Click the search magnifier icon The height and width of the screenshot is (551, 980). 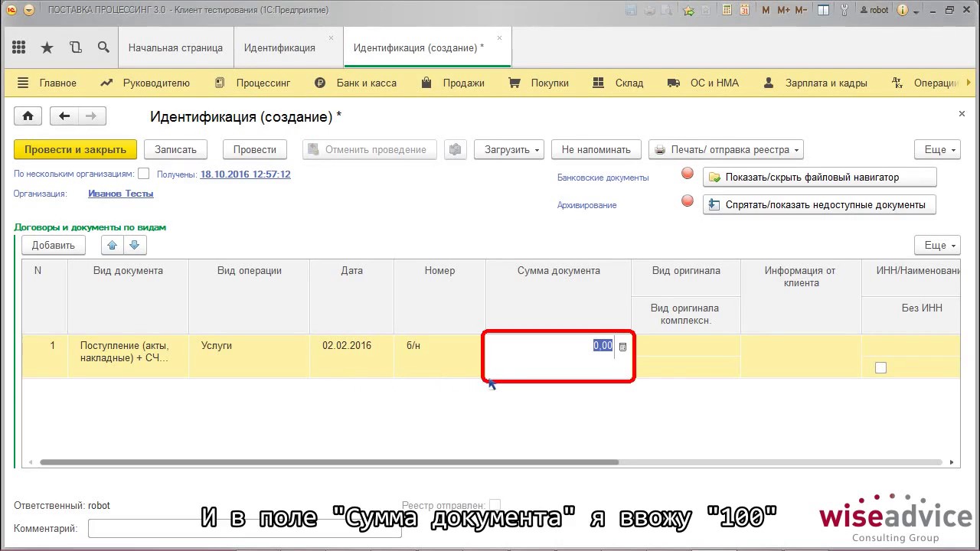pyautogui.click(x=103, y=47)
